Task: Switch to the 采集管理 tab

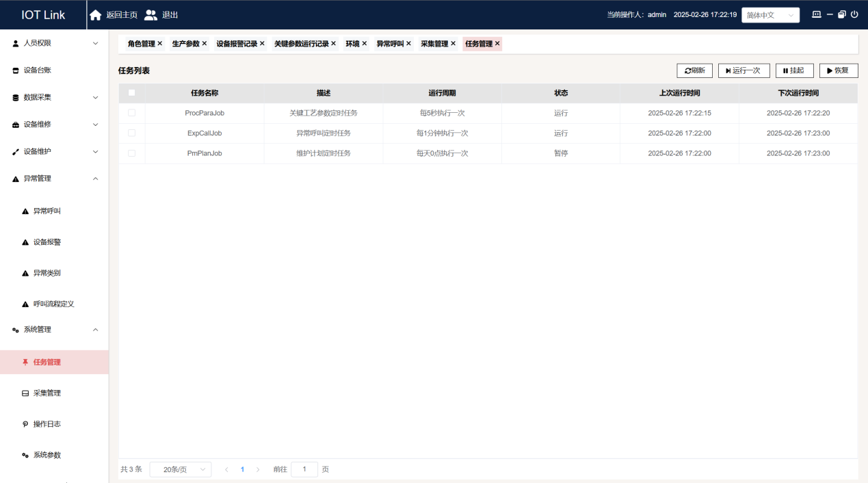Action: point(434,44)
